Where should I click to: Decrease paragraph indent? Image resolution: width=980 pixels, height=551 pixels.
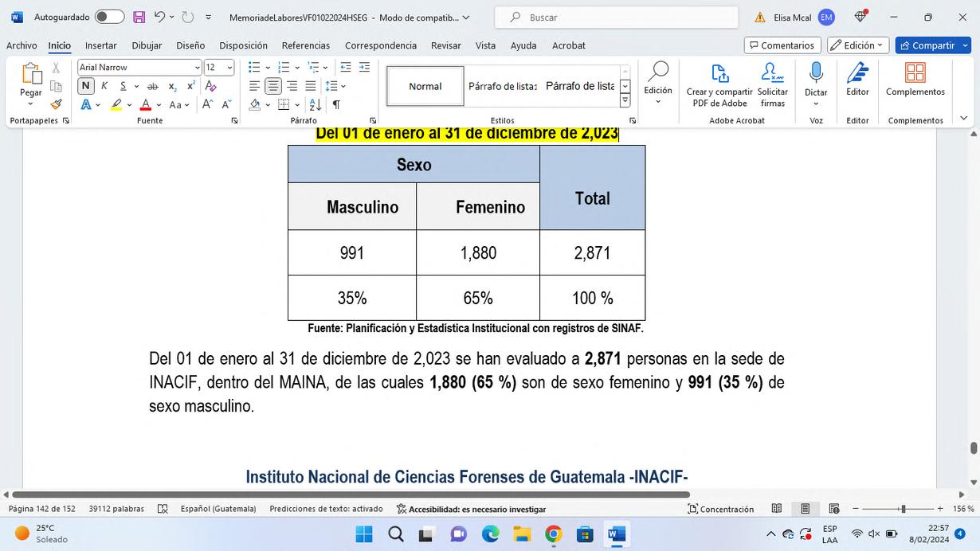tap(346, 68)
